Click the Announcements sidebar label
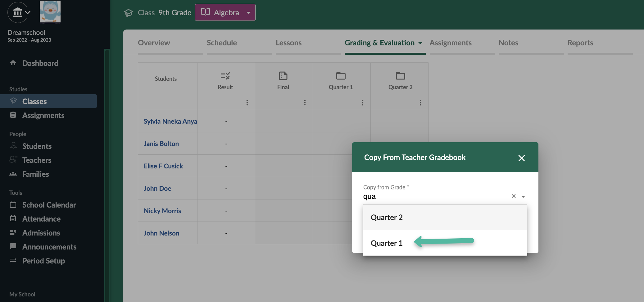This screenshot has width=644, height=302. (49, 247)
